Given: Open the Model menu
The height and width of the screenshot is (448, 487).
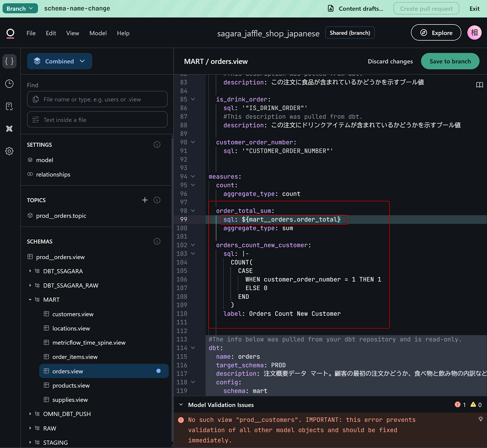Looking at the screenshot, I should 98,33.
